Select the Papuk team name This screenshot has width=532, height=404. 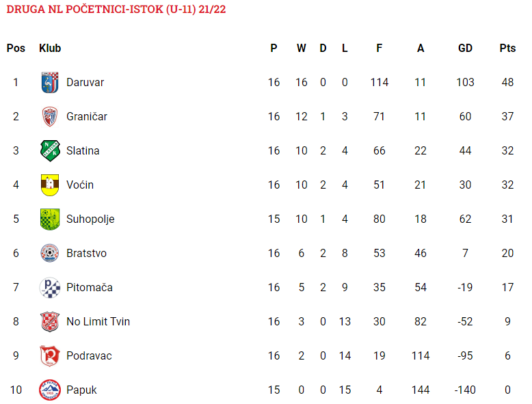[81, 390]
